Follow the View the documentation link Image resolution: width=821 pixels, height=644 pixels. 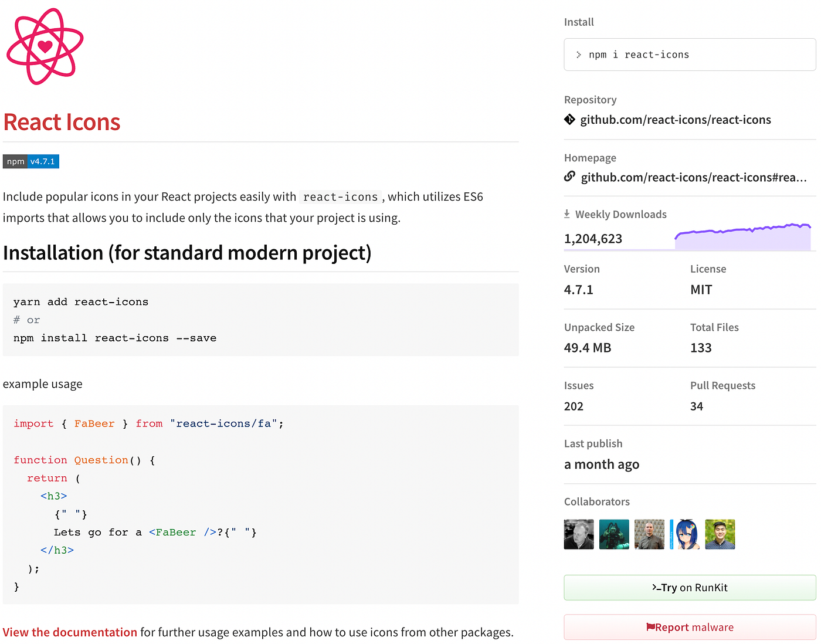pyautogui.click(x=70, y=632)
